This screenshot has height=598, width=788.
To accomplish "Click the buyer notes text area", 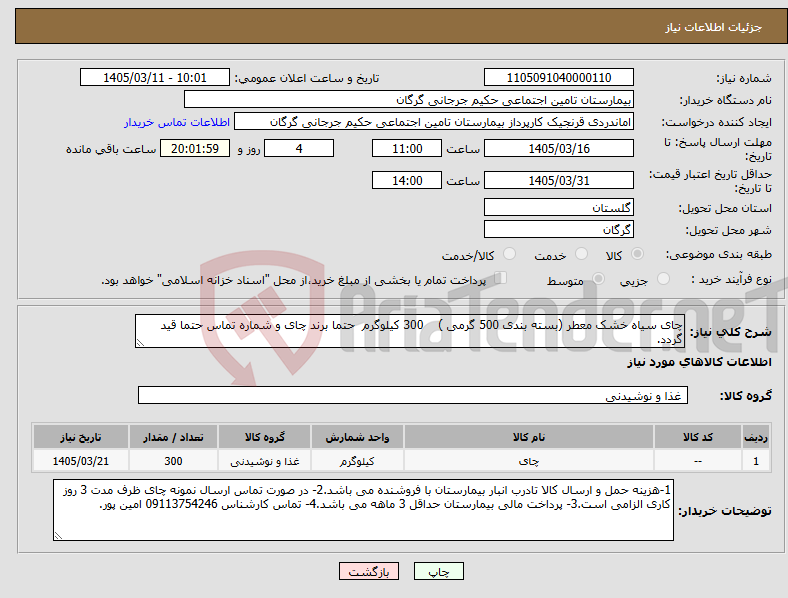I will click(363, 510).
